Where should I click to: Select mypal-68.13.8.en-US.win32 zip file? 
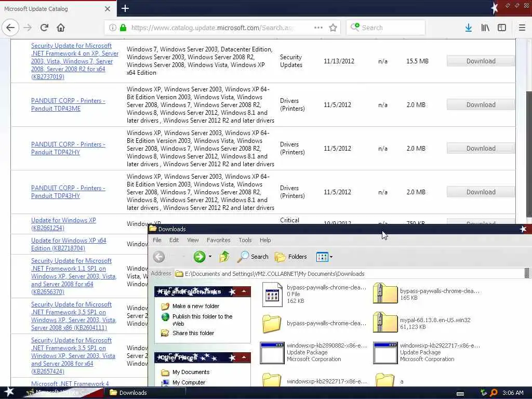[385, 323]
